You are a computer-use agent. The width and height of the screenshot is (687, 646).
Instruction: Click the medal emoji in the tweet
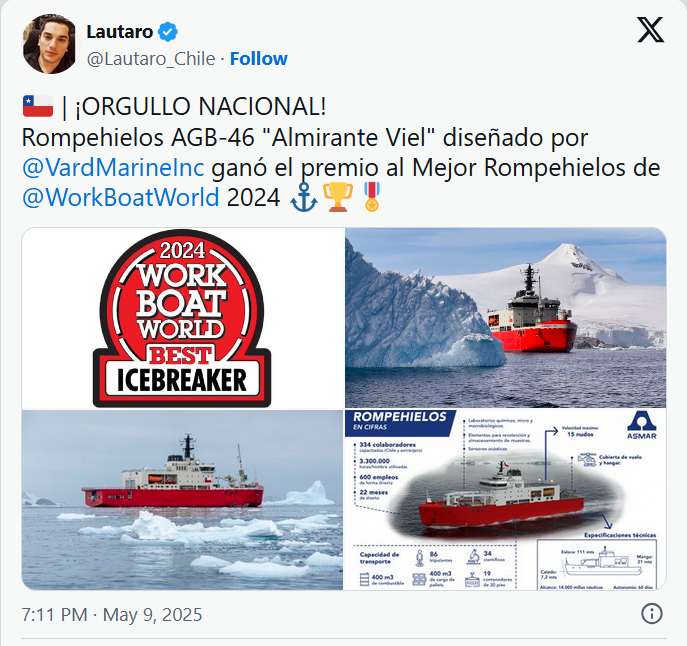pyautogui.click(x=372, y=197)
